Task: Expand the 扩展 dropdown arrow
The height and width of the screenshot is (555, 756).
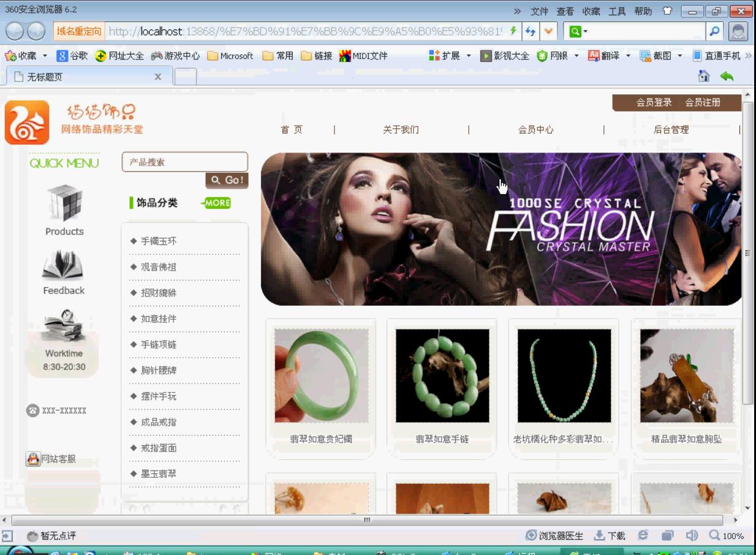Action: coord(469,56)
